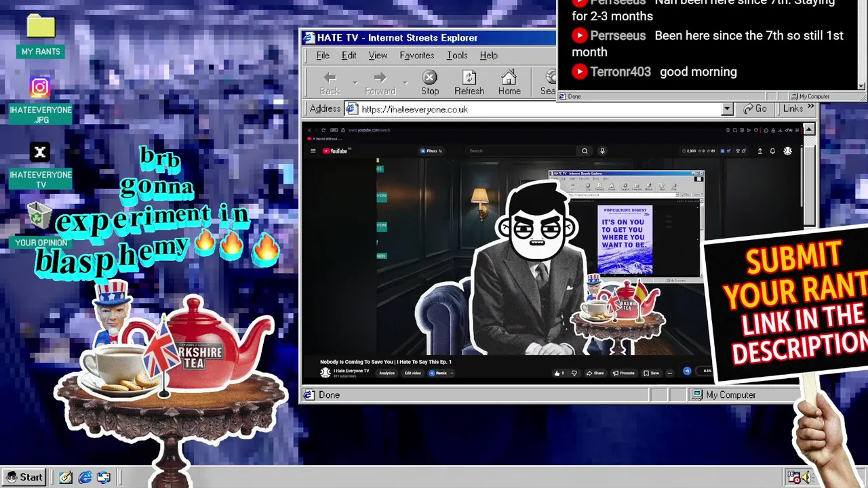The height and width of the screenshot is (488, 868).
Task: Open the Back button history dropdown
Action: coord(355,83)
